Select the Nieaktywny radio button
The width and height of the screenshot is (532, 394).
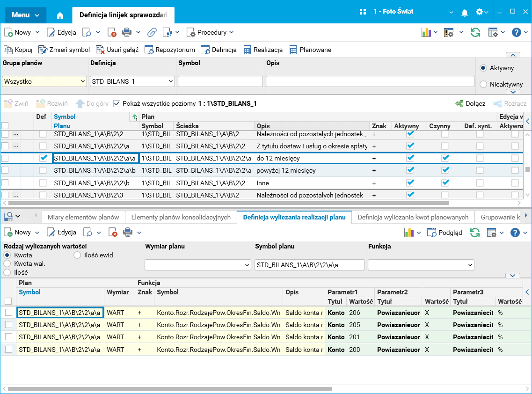click(x=483, y=84)
